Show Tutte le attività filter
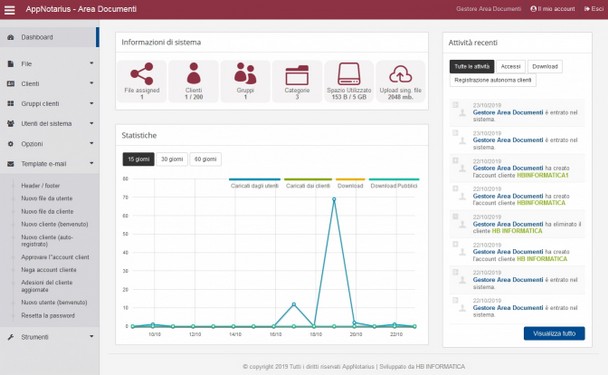 coord(472,67)
